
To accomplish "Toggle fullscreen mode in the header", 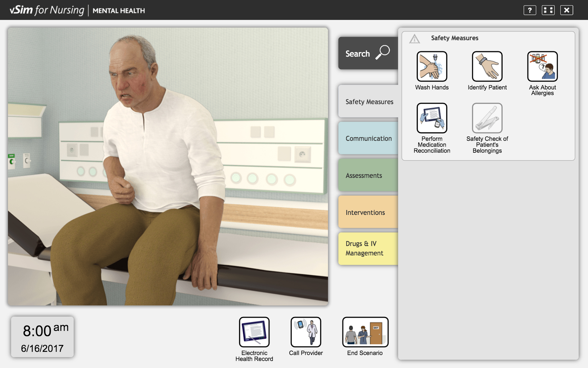I will pos(548,10).
